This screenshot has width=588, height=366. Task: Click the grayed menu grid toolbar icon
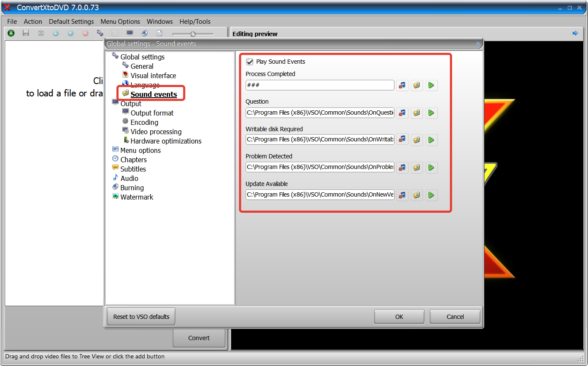(x=115, y=33)
